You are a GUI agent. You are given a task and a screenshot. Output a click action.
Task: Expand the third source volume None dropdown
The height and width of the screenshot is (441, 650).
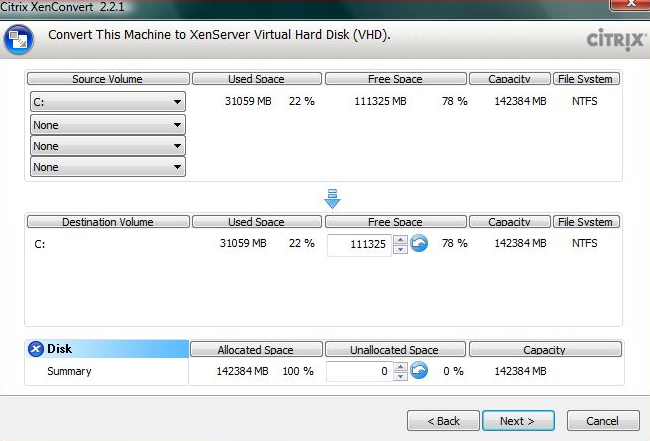[107, 146]
